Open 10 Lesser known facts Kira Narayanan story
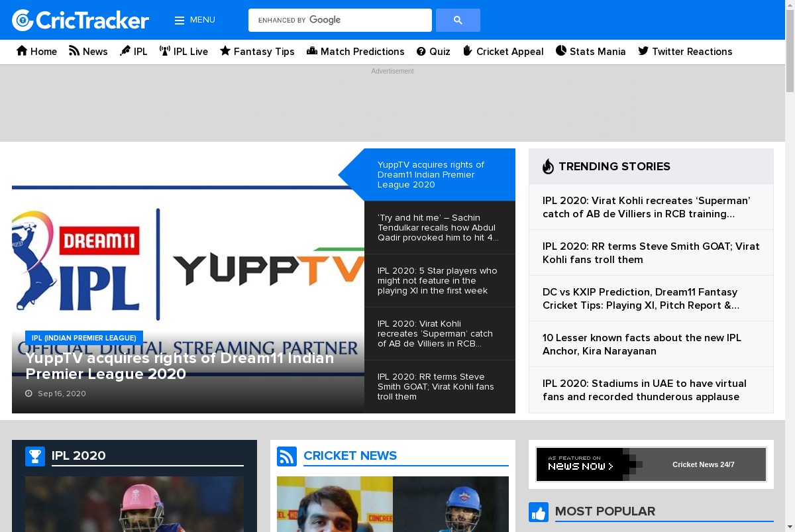 click(642, 345)
